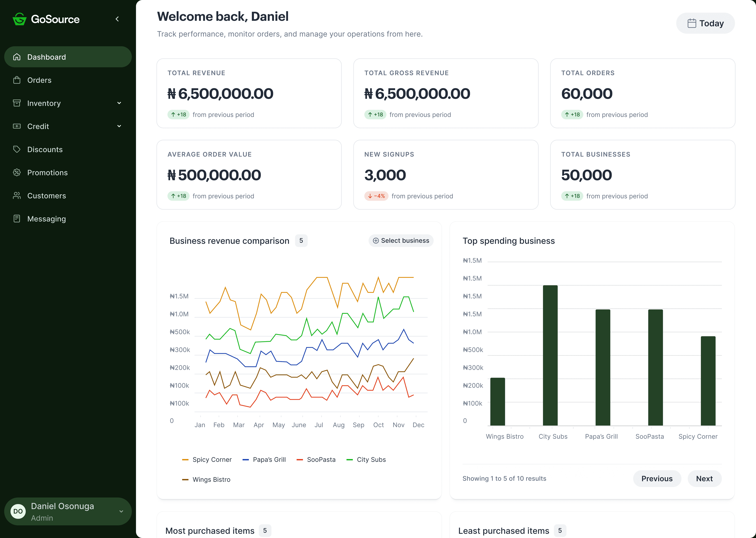Click the Previous pagination button
This screenshot has height=538, width=756.
(657, 479)
